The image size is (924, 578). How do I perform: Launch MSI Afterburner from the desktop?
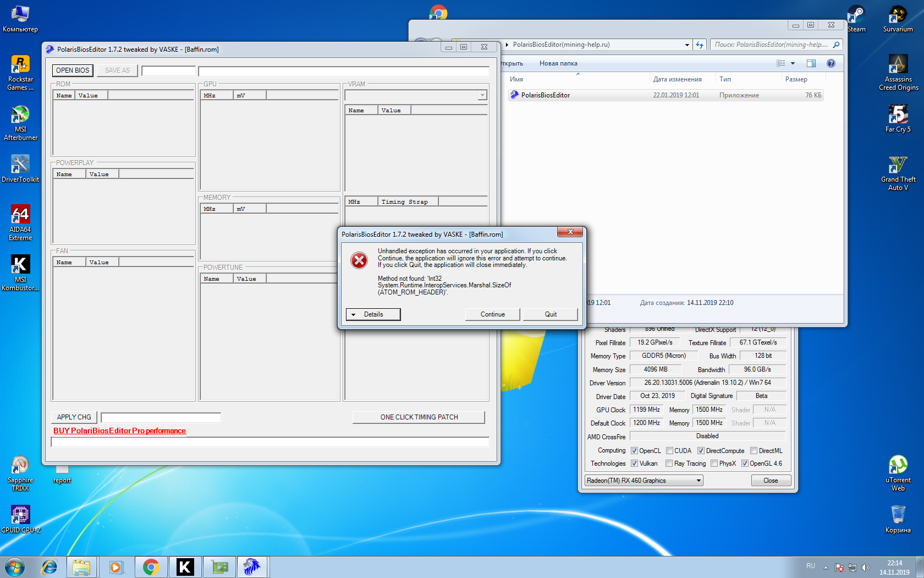tap(20, 123)
